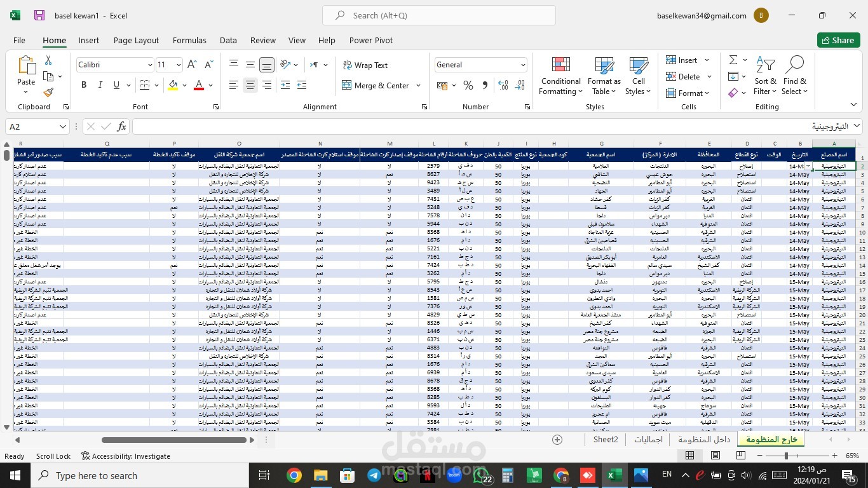Open Chrome from the Windows taskbar
The image size is (868, 488).
click(294, 475)
